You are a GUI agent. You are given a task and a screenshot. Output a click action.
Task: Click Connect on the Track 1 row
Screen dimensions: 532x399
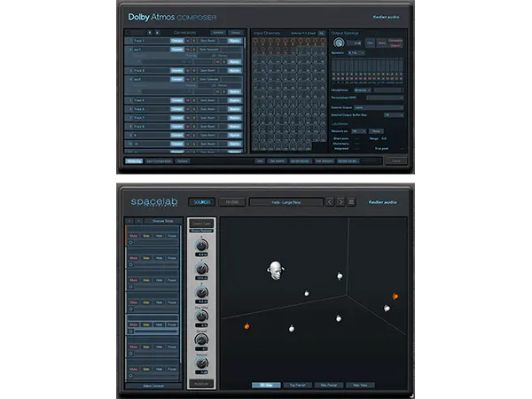(176, 41)
